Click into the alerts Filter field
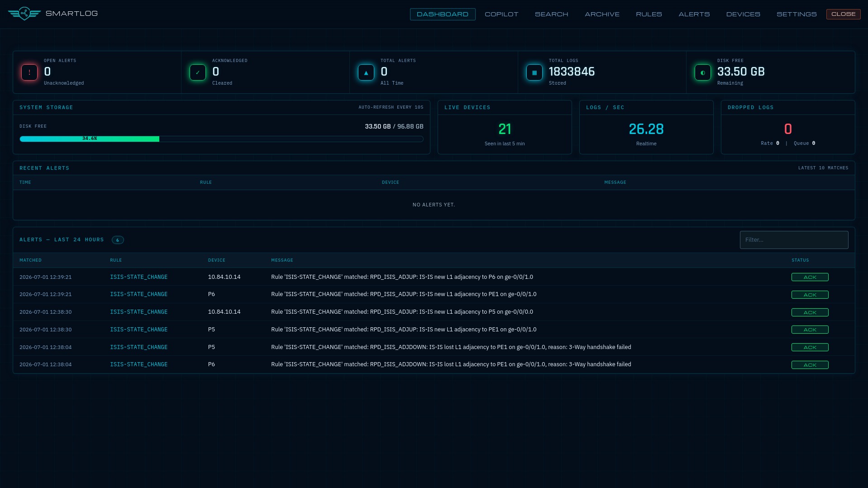This screenshot has height=488, width=868. tap(794, 240)
